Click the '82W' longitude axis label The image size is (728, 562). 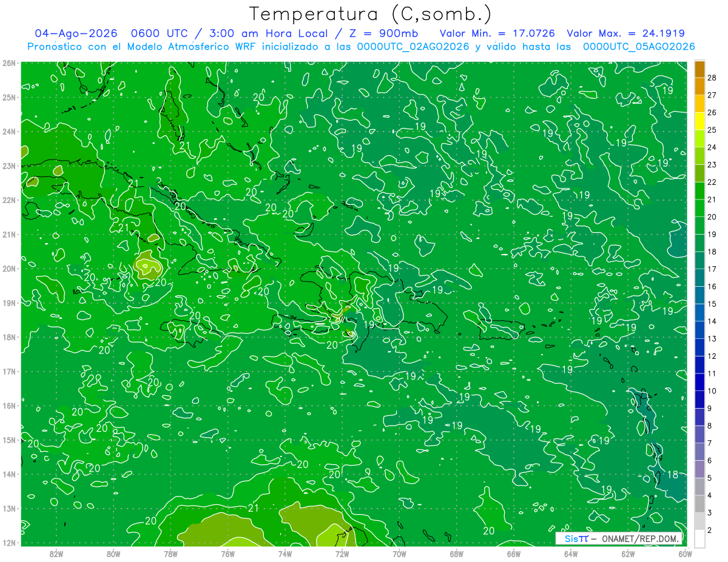pos(56,553)
